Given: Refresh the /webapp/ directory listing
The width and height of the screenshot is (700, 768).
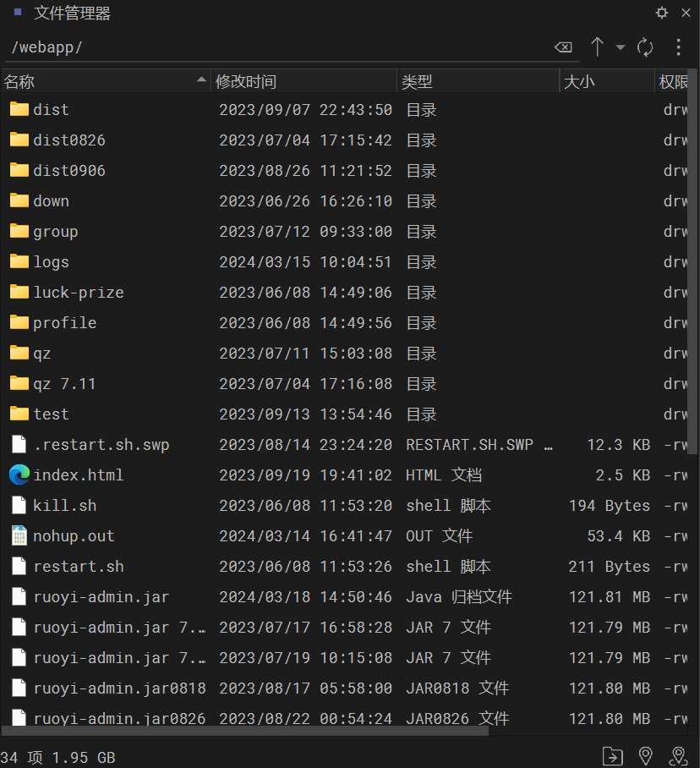Looking at the screenshot, I should click(x=645, y=47).
